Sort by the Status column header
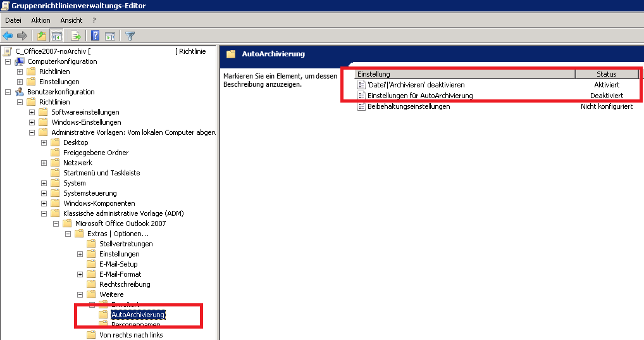Image resolution: width=644 pixels, height=340 pixels. 606,74
